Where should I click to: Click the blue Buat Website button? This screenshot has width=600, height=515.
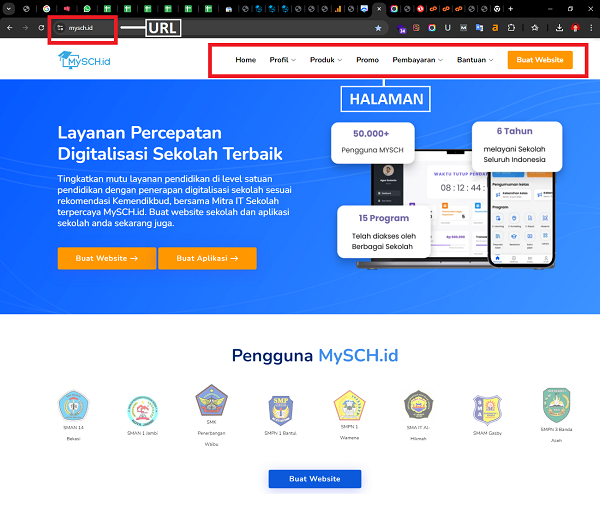[x=315, y=479]
